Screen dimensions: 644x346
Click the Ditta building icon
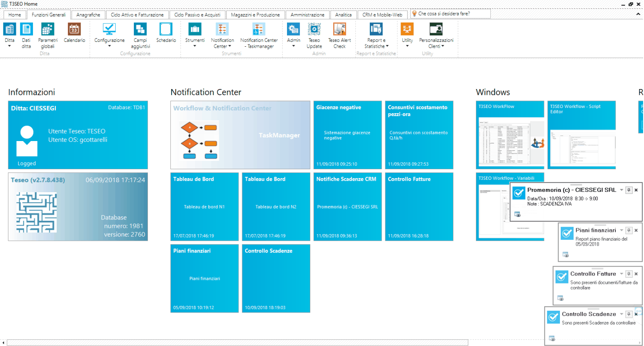pos(10,30)
